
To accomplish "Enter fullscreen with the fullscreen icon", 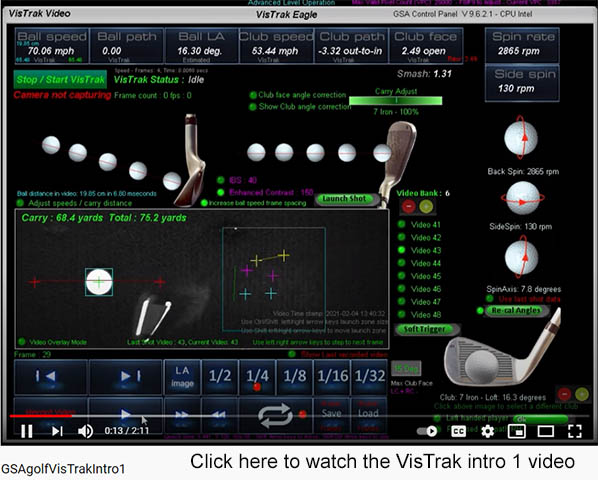I will pyautogui.click(x=574, y=431).
